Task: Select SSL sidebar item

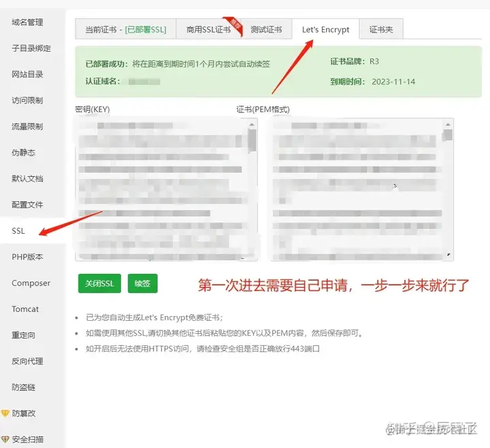Action: coord(18,231)
